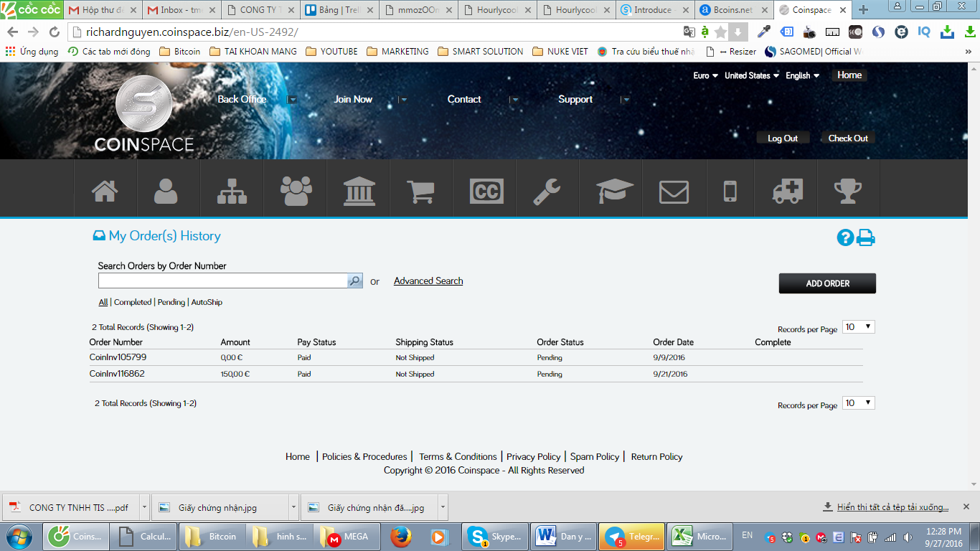Open the CC icon
980x551 pixels.
tap(486, 192)
